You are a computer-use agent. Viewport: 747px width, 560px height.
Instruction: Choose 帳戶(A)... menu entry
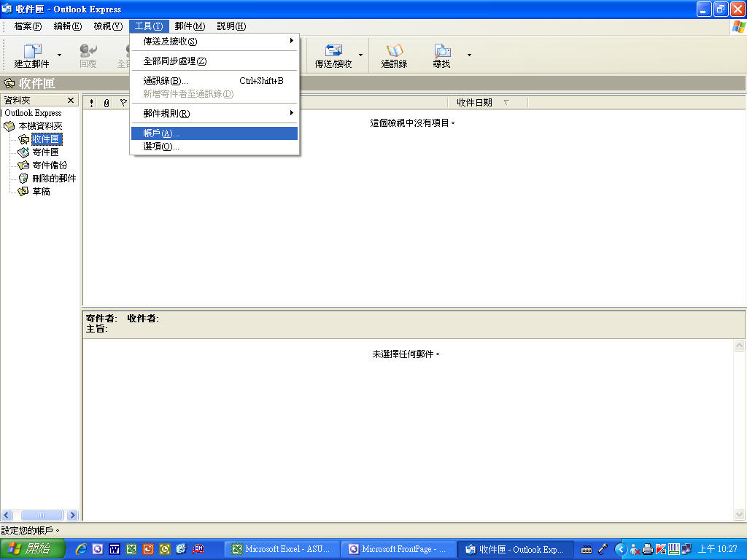click(214, 133)
